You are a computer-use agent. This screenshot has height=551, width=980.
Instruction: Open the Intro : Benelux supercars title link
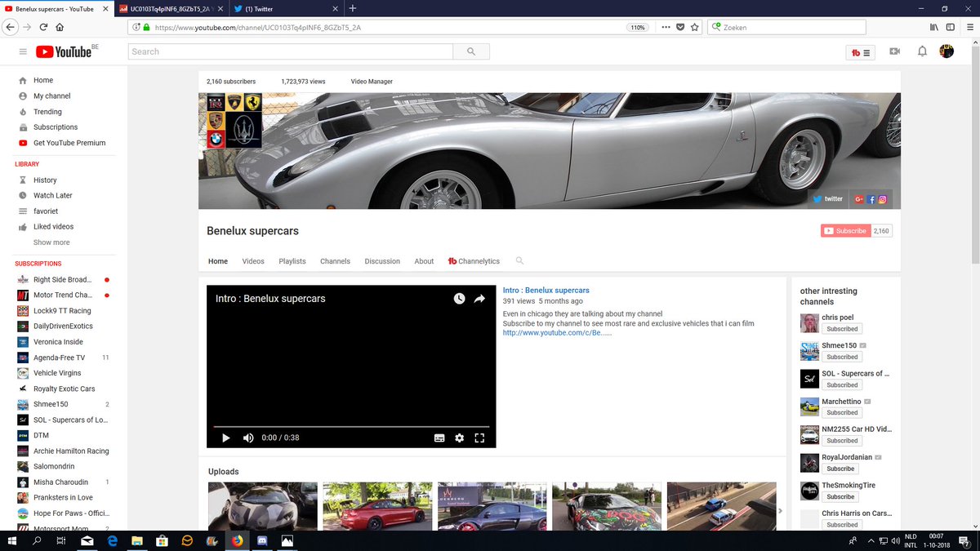(x=546, y=290)
